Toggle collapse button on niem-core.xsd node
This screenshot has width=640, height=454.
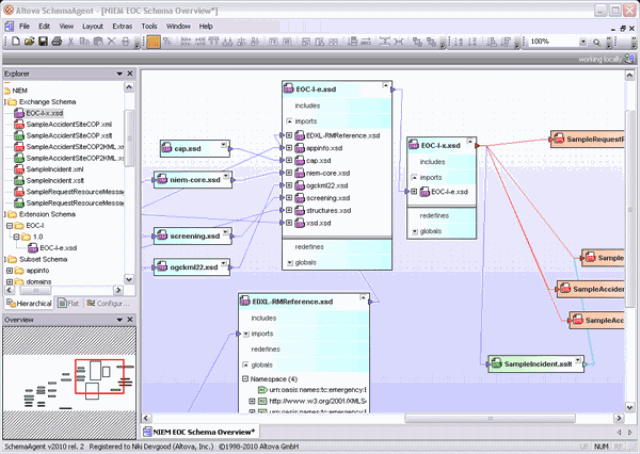pos(226,176)
